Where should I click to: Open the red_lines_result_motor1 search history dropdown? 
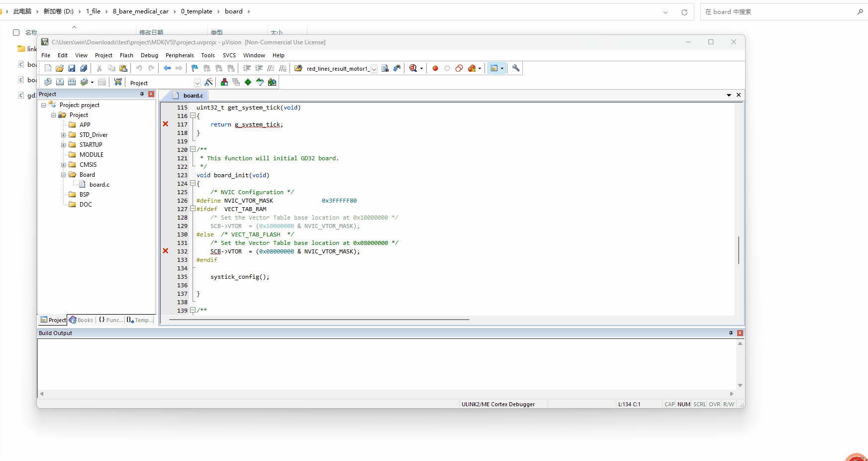pyautogui.click(x=374, y=68)
